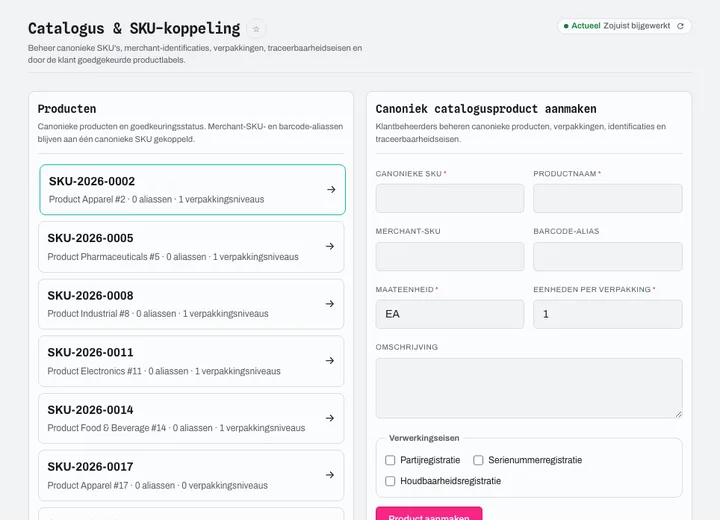Click the Product aanmaken button

tap(429, 514)
